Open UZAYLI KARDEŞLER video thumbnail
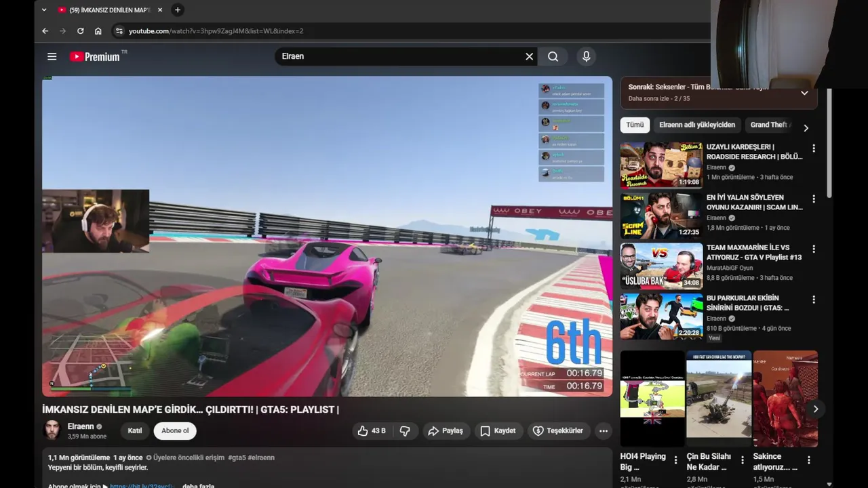This screenshot has height=488, width=868. pos(661,165)
